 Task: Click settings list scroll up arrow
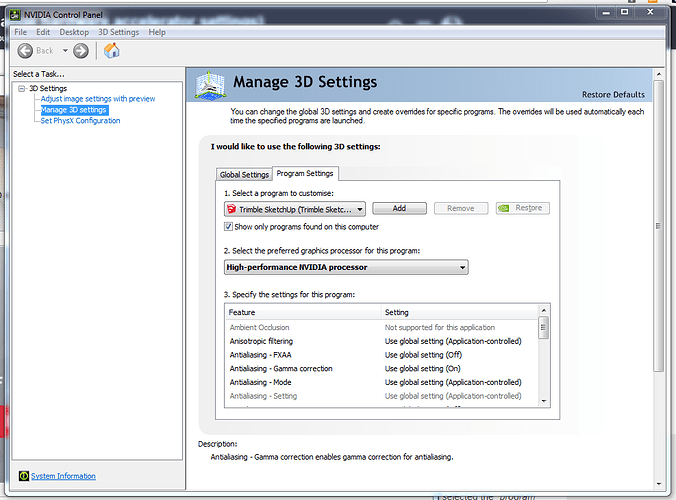pos(544,310)
